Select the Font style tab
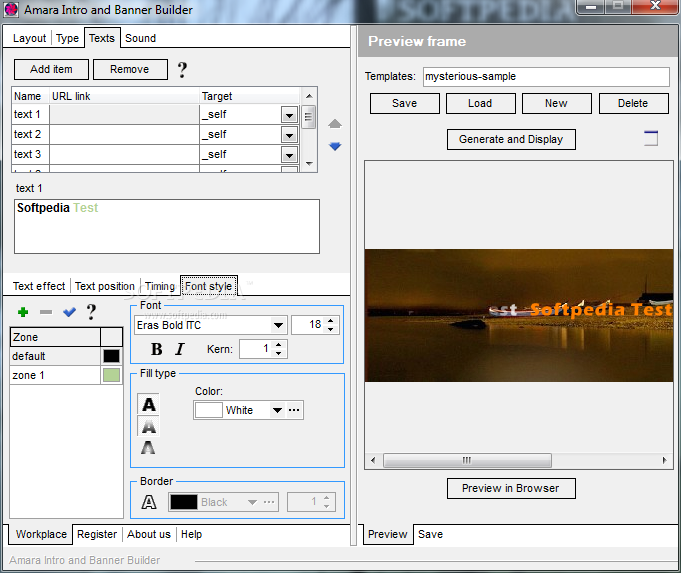Screen dimensions: 681x573 (208, 286)
